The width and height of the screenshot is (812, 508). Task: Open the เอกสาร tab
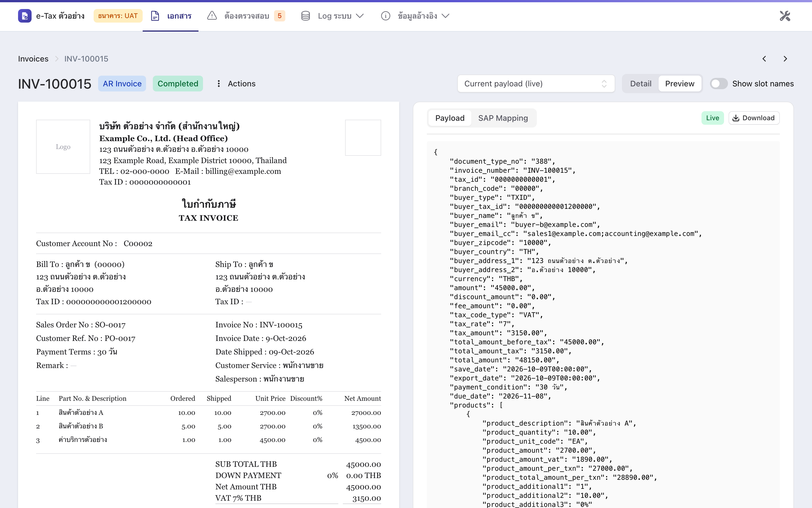(x=171, y=16)
